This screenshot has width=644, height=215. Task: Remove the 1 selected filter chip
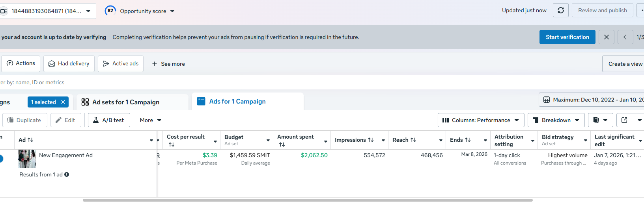point(63,102)
